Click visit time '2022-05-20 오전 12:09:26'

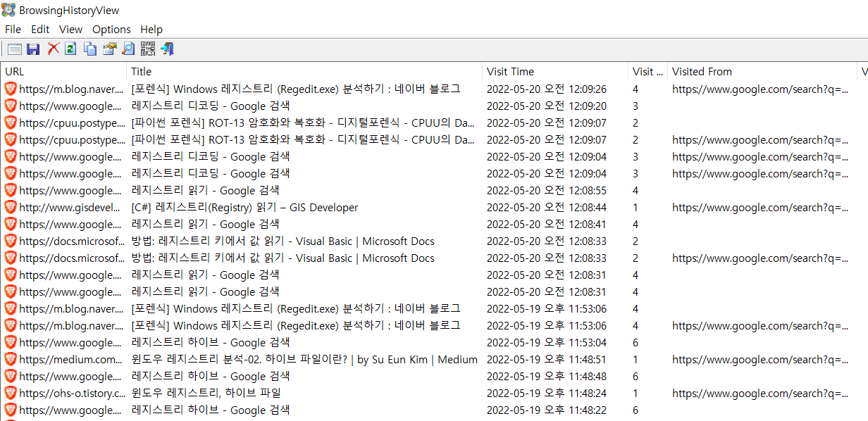[547, 89]
